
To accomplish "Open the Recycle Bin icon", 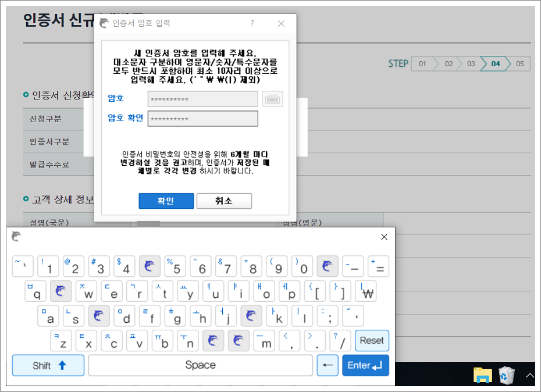I will pos(507,375).
